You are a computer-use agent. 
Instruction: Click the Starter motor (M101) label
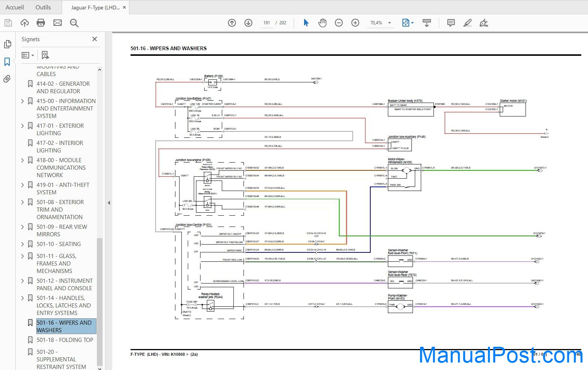pos(513,101)
